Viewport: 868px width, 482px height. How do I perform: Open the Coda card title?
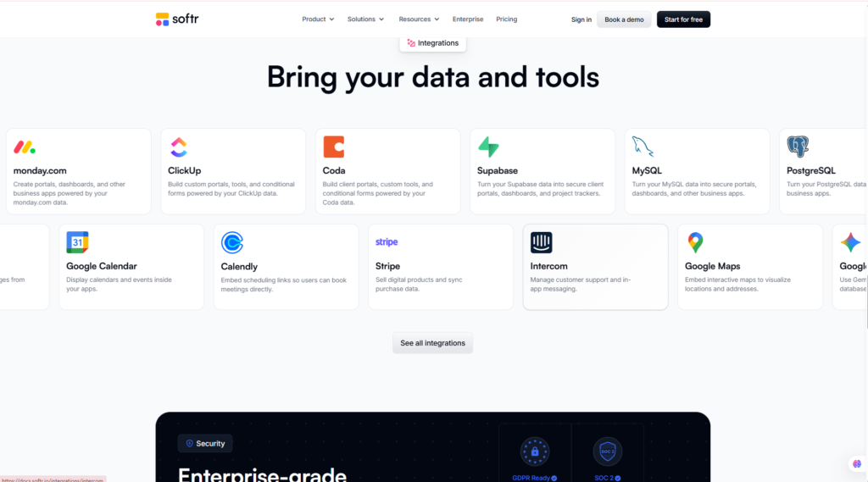334,170
